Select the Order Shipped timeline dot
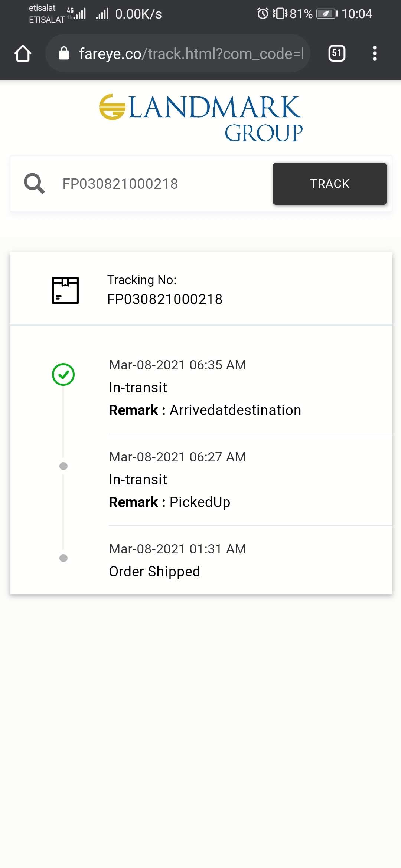 [x=63, y=558]
